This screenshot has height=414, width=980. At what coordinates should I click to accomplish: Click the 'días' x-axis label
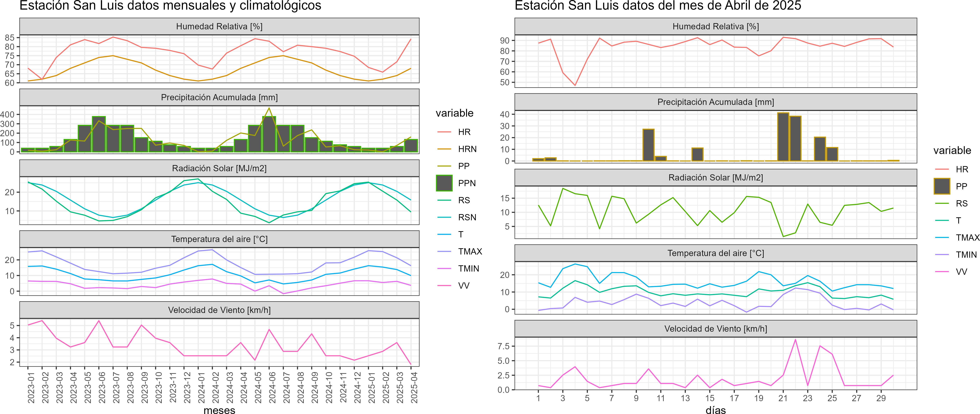tap(716, 410)
